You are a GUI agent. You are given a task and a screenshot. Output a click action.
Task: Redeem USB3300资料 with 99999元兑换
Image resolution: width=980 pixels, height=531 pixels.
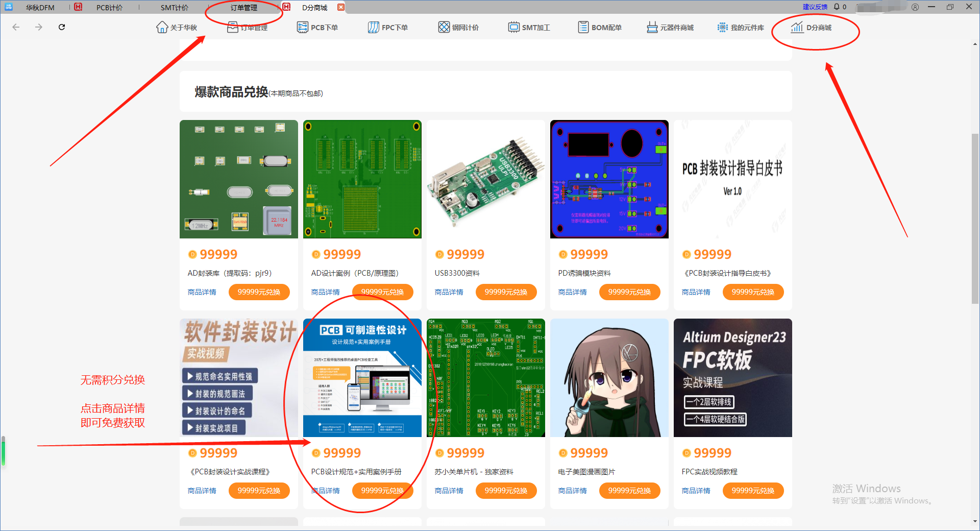[x=506, y=292]
